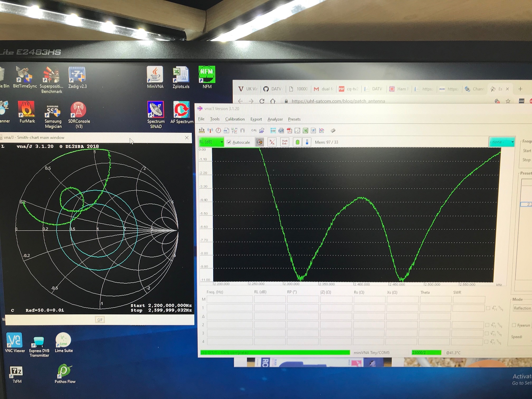Open the Calibration menu
This screenshot has width=532, height=399.
(235, 119)
